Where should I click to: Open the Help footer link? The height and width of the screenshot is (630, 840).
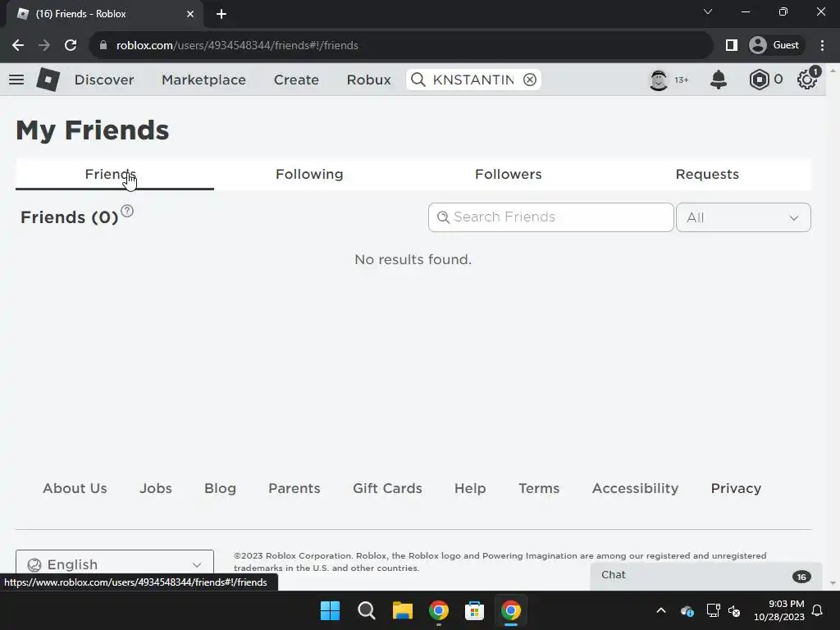(x=470, y=489)
